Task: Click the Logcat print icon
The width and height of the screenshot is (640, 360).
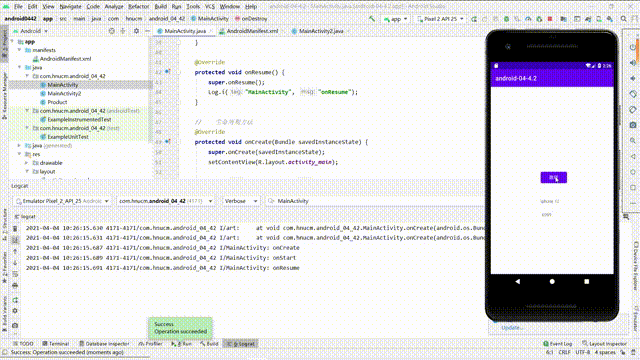Action: tap(15, 285)
